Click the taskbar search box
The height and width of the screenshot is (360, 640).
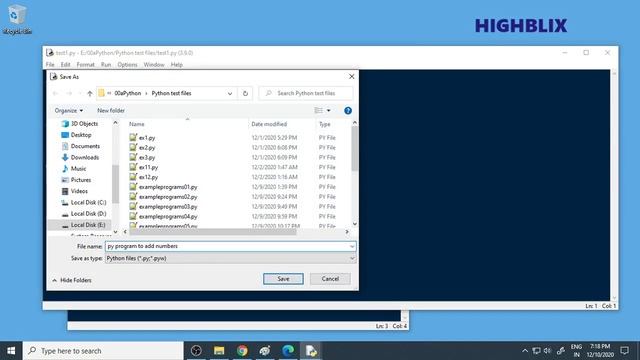[x=103, y=351]
